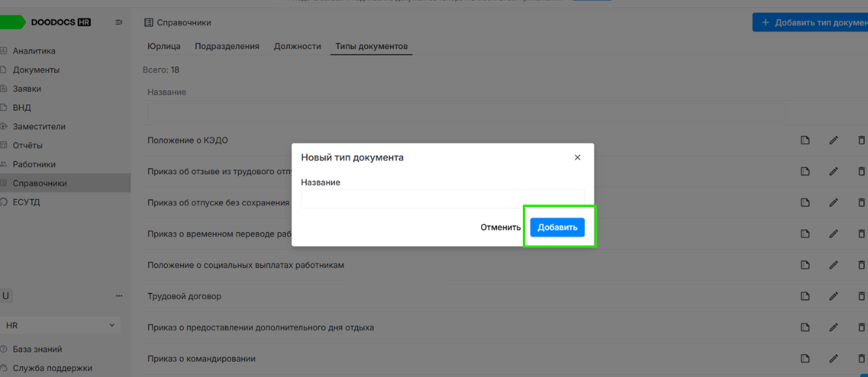Open Аналитика in the sidebar
Image resolution: width=868 pixels, height=377 pixels.
click(x=34, y=51)
